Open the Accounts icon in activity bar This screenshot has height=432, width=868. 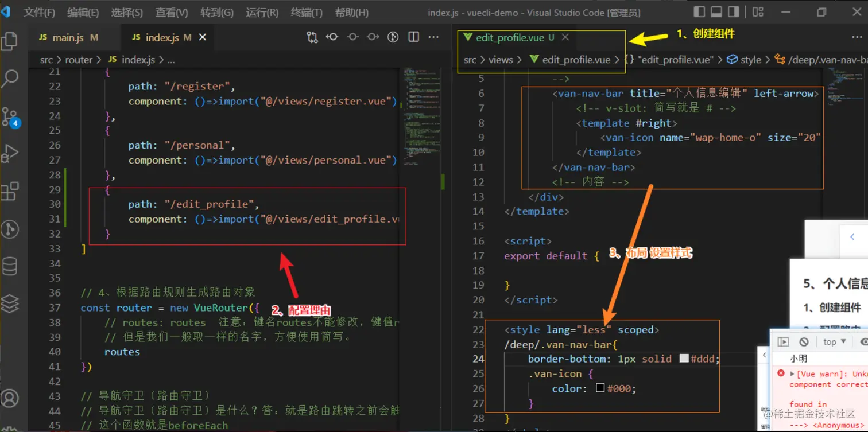click(10, 398)
